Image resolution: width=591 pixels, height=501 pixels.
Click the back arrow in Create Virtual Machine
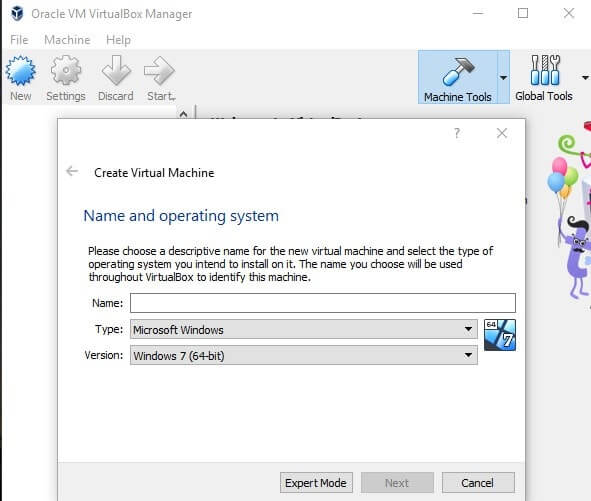point(72,171)
